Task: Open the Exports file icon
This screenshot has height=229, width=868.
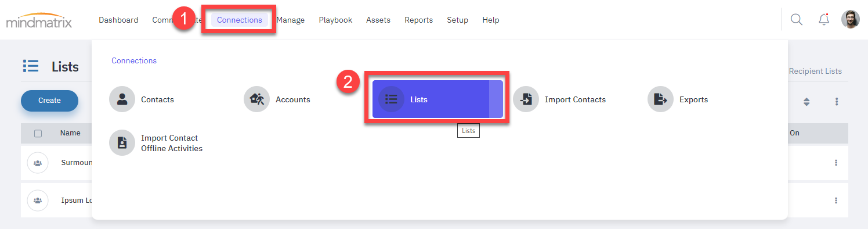Action: [660, 99]
